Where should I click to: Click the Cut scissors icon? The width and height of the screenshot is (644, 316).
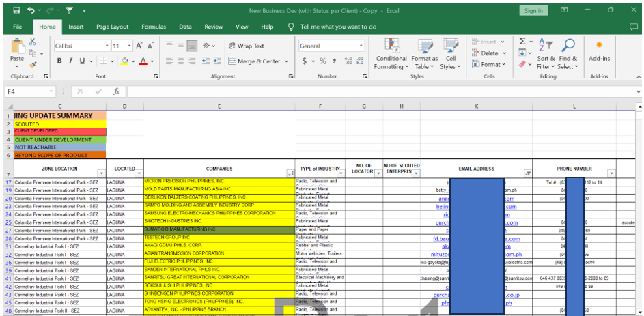click(x=33, y=42)
